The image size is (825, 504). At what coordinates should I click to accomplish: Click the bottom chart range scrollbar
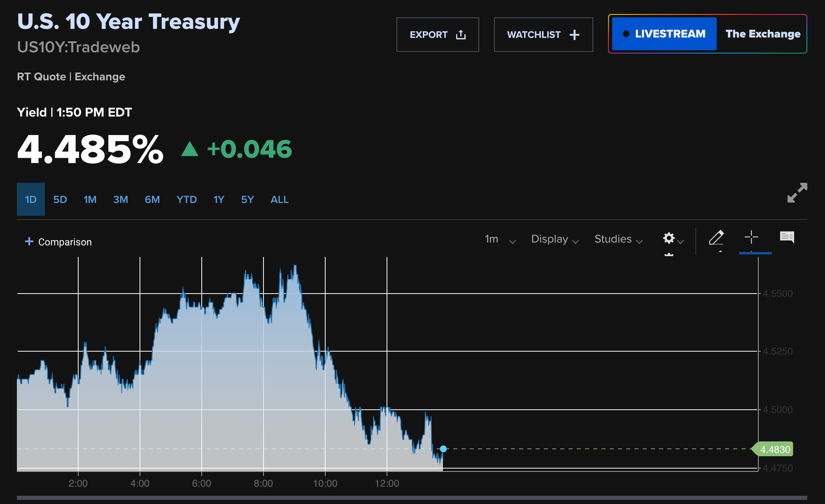coord(412,498)
